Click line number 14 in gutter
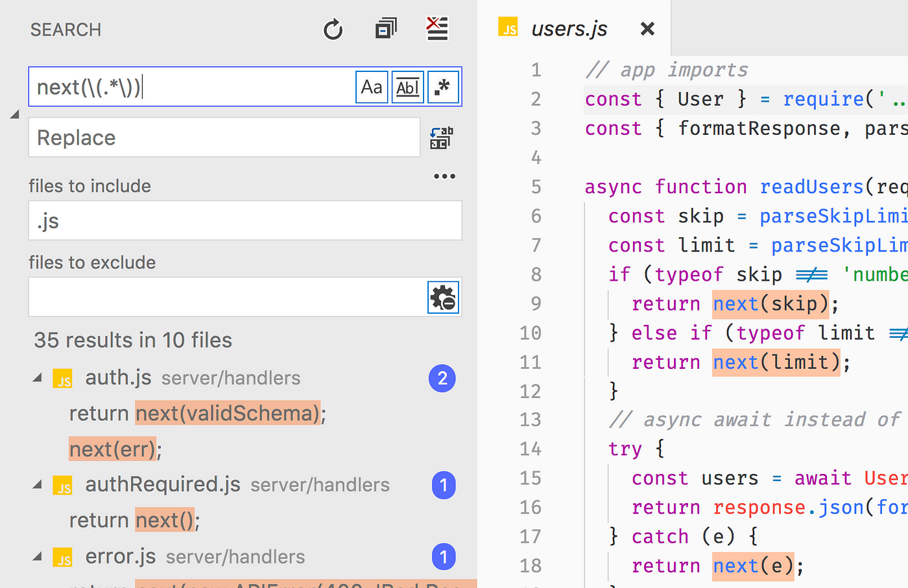908x588 pixels. click(x=531, y=449)
